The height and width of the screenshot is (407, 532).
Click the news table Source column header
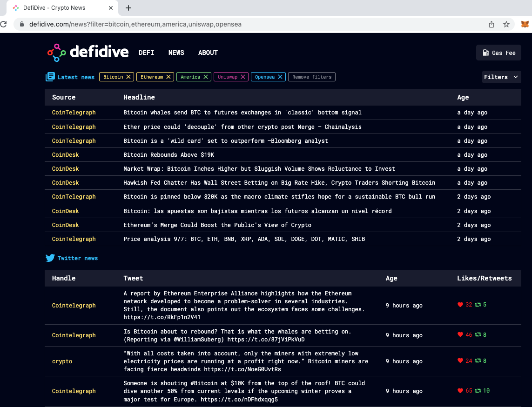pos(63,97)
